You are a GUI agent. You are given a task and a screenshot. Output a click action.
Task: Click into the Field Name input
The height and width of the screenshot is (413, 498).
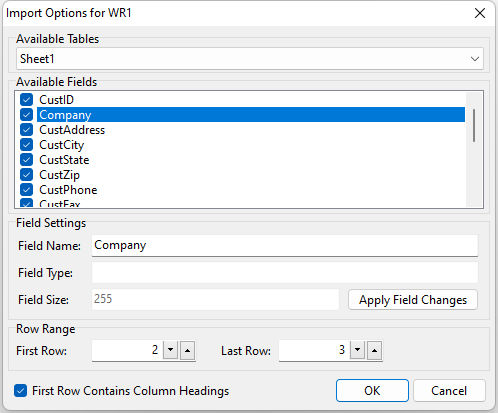tap(285, 246)
